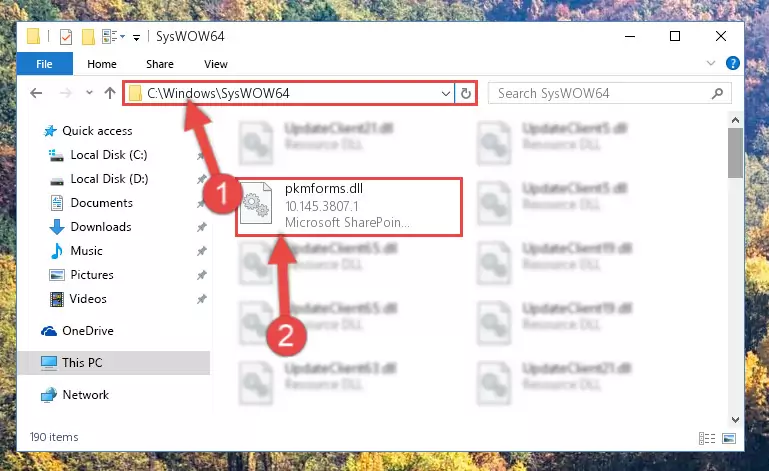The height and width of the screenshot is (471, 769).
Task: Click the pin icon beside Music
Action: tap(202, 251)
